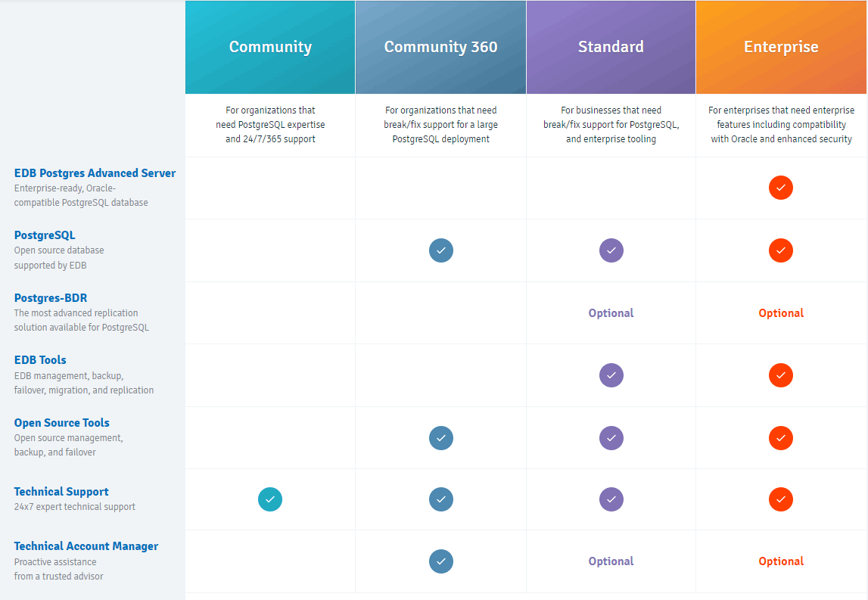Click Community 360 checkmark in PostgreSQL row
The height and width of the screenshot is (600, 868).
coord(440,250)
